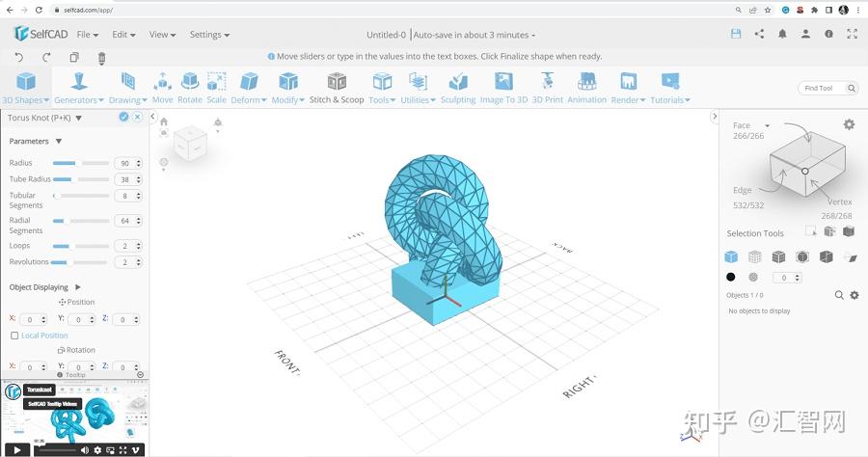Open the View menu
Screen dimensions: 868x457
[162, 35]
